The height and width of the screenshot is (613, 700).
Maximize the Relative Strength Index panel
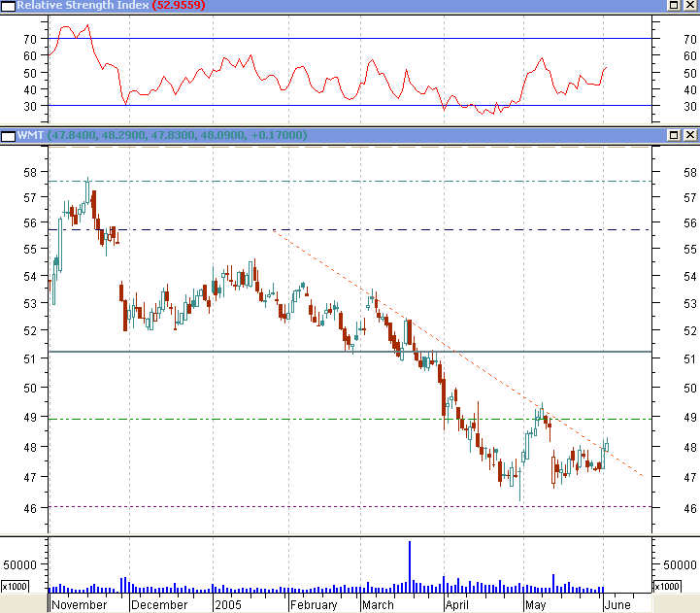(674, 5)
